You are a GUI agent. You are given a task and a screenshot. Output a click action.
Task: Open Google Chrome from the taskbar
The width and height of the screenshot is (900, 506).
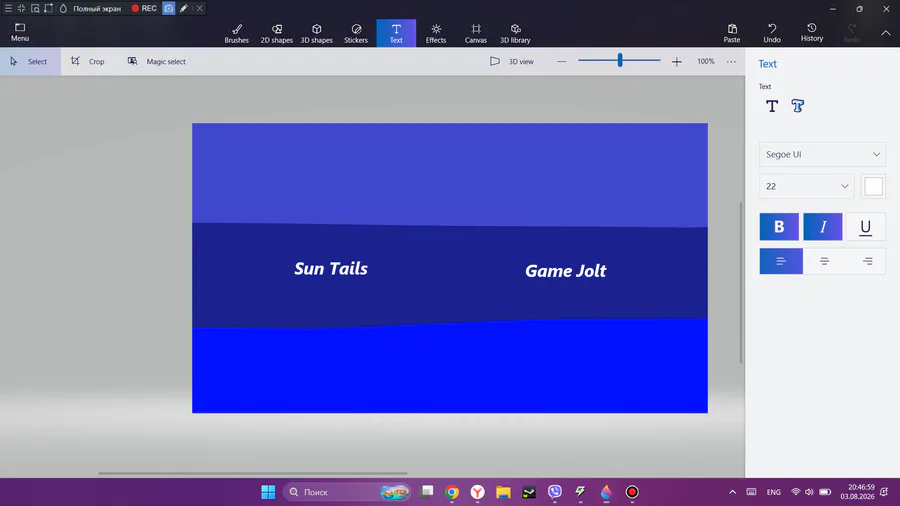coord(452,492)
